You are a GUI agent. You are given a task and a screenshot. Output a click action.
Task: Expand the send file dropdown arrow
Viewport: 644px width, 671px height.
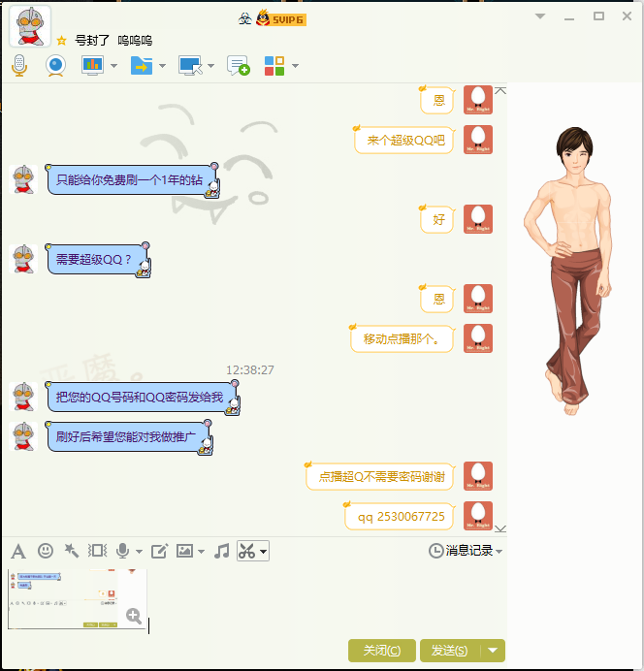162,66
